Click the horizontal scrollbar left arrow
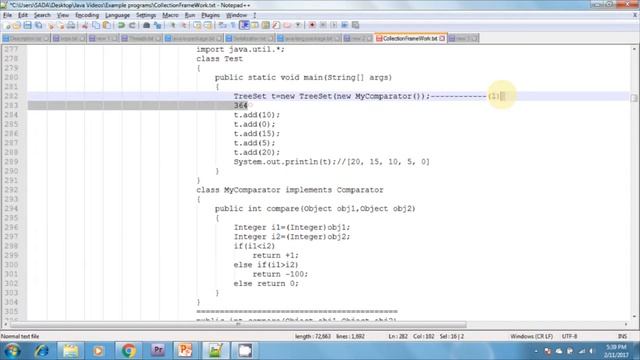Image resolution: width=640 pixels, height=360 pixels. point(5,324)
